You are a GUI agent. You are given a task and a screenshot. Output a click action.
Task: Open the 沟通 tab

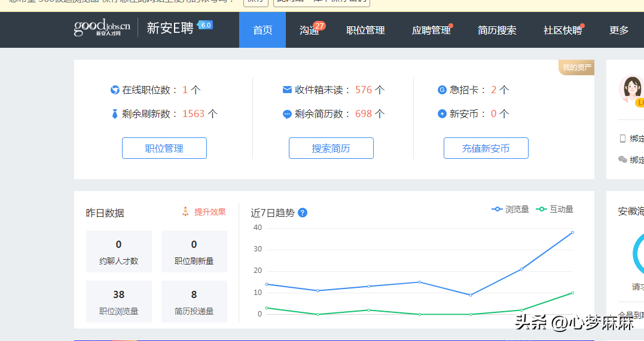[x=309, y=30]
